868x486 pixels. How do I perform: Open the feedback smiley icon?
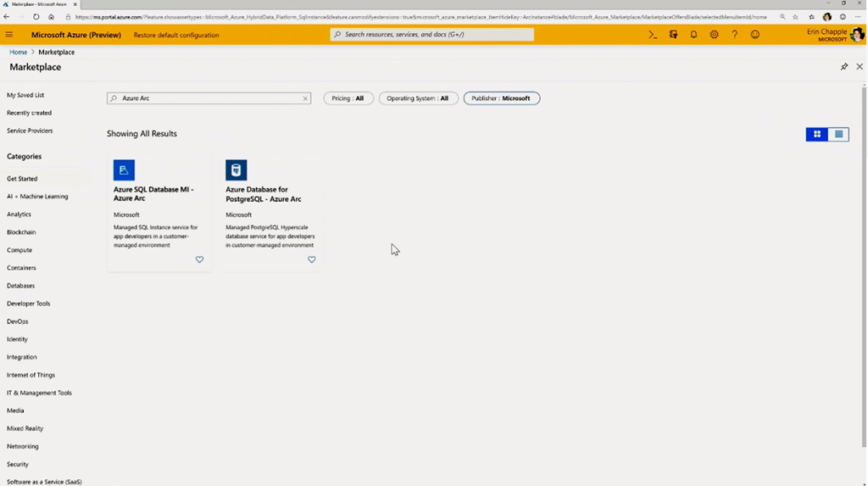(x=754, y=35)
